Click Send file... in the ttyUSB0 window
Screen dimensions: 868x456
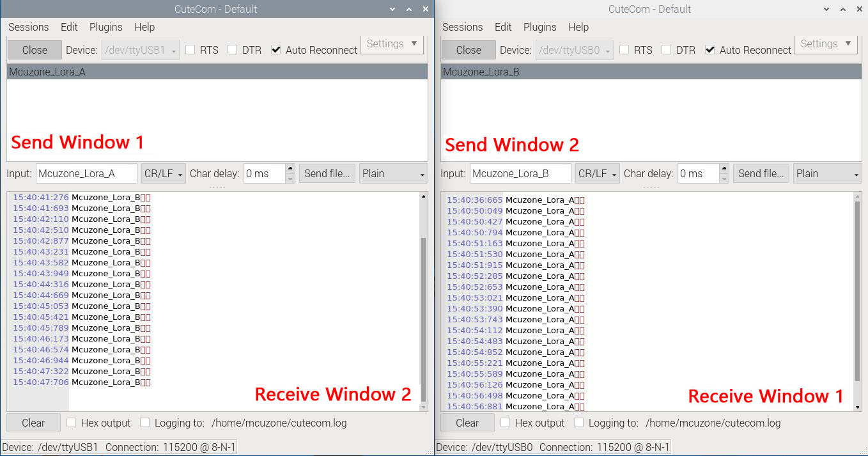(x=760, y=173)
